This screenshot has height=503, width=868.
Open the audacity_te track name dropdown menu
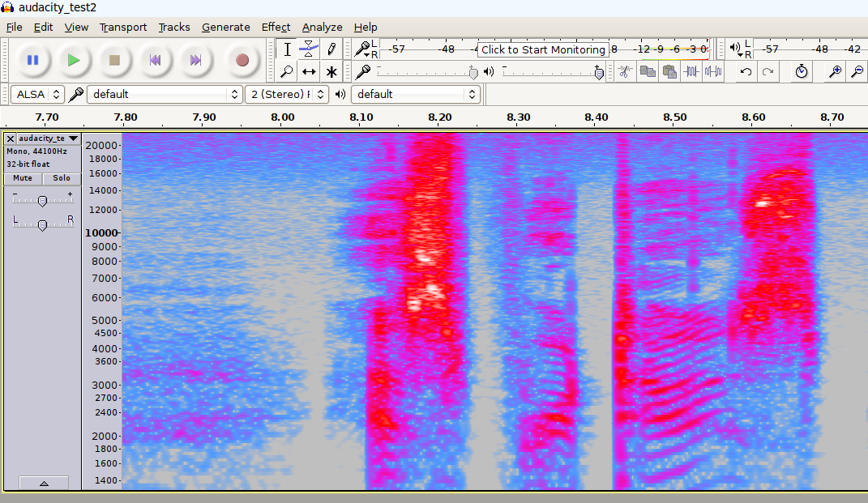click(x=48, y=139)
